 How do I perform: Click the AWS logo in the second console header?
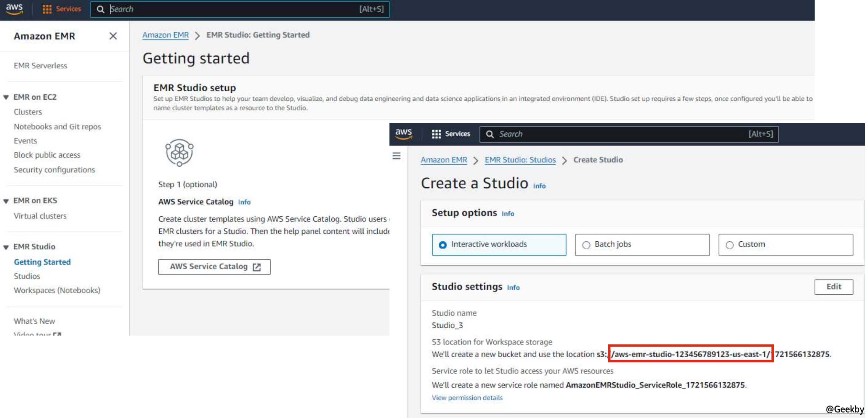pyautogui.click(x=403, y=134)
